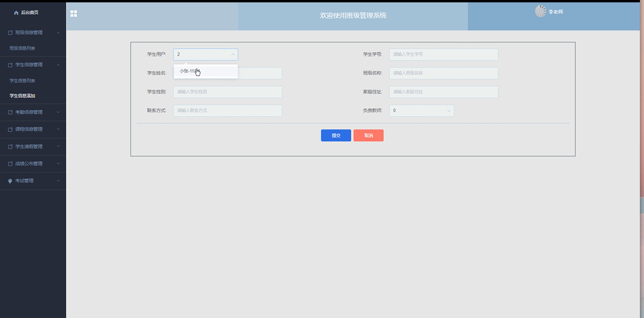Click the blue 提交 button
The width and height of the screenshot is (644, 318).
336,135
